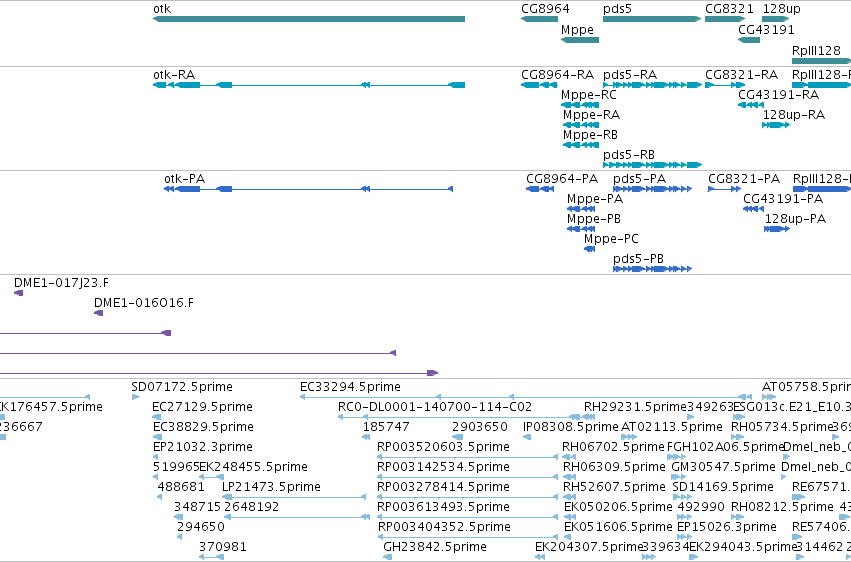851x562 pixels.
Task: Select the RH06309.5prime EST label
Action: click(x=614, y=468)
